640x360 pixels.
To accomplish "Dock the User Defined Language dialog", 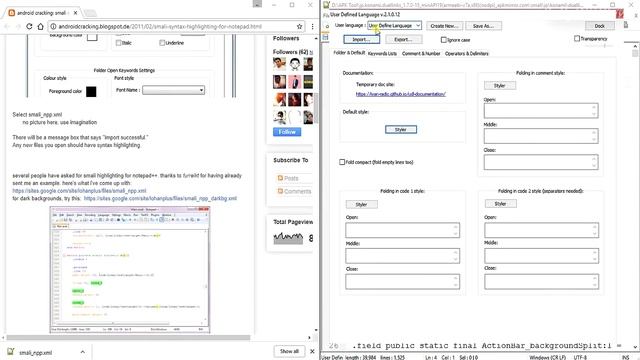I will 599,26.
